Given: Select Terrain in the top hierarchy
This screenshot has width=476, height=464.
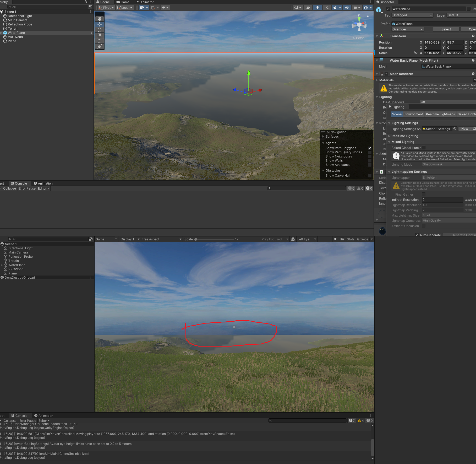Looking at the screenshot, I should (13, 29).
